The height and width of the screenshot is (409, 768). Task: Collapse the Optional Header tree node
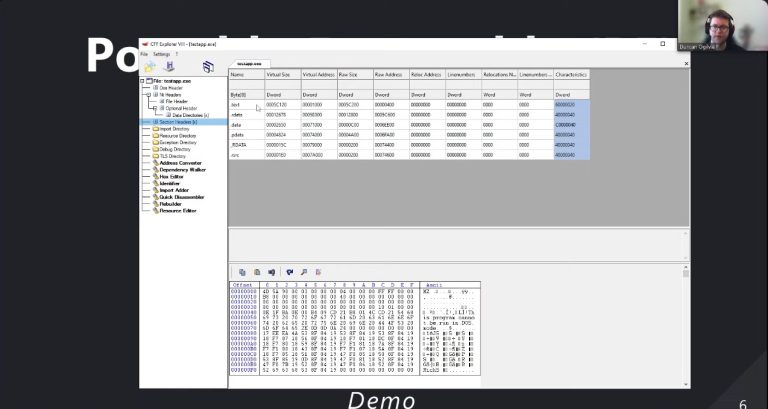(x=156, y=108)
